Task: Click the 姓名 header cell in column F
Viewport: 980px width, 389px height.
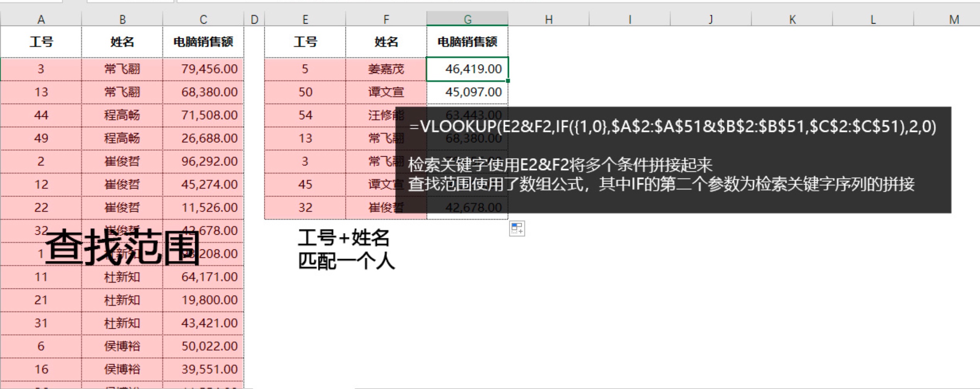Action: 386,42
